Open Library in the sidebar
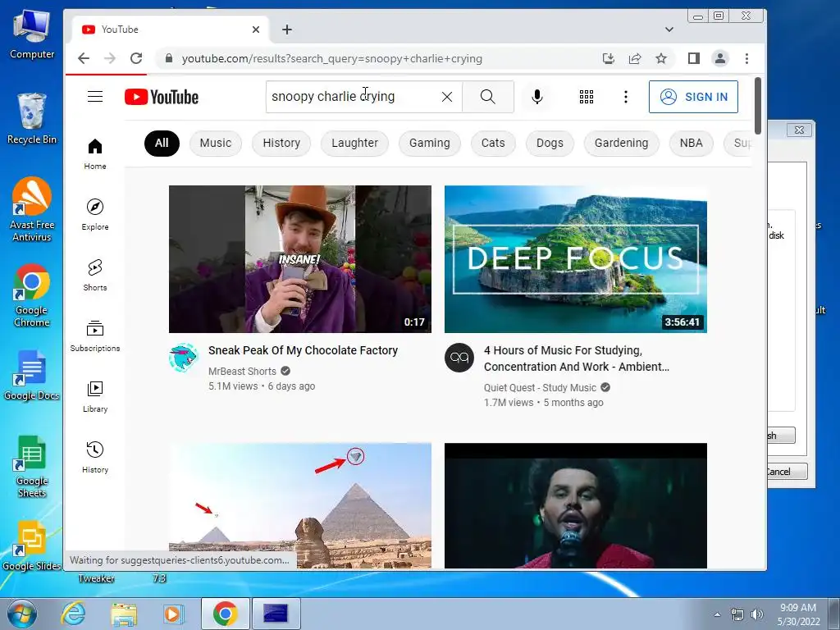Viewport: 840px width, 630px height. point(95,396)
